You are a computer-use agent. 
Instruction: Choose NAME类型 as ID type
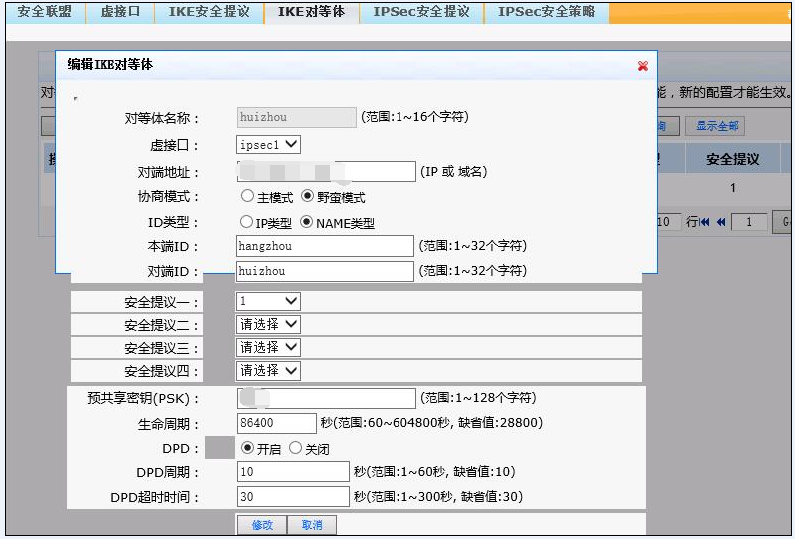pyautogui.click(x=306, y=222)
